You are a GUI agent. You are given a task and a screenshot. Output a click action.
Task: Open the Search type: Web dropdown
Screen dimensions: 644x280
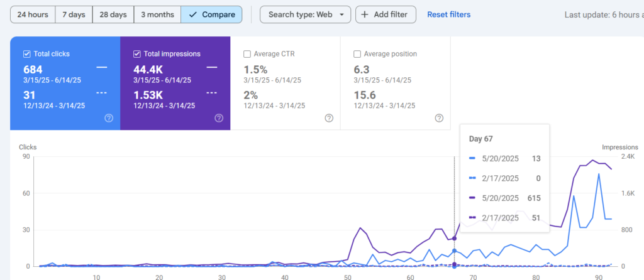pyautogui.click(x=306, y=14)
